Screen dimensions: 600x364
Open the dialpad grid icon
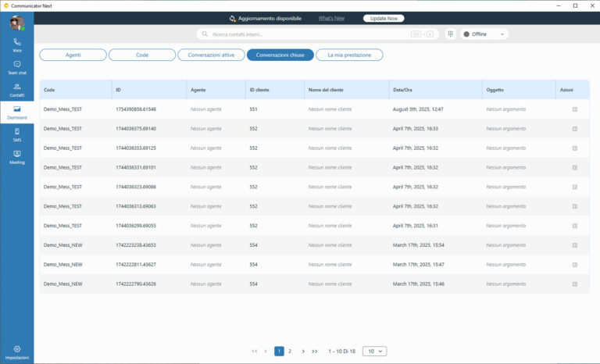(450, 34)
